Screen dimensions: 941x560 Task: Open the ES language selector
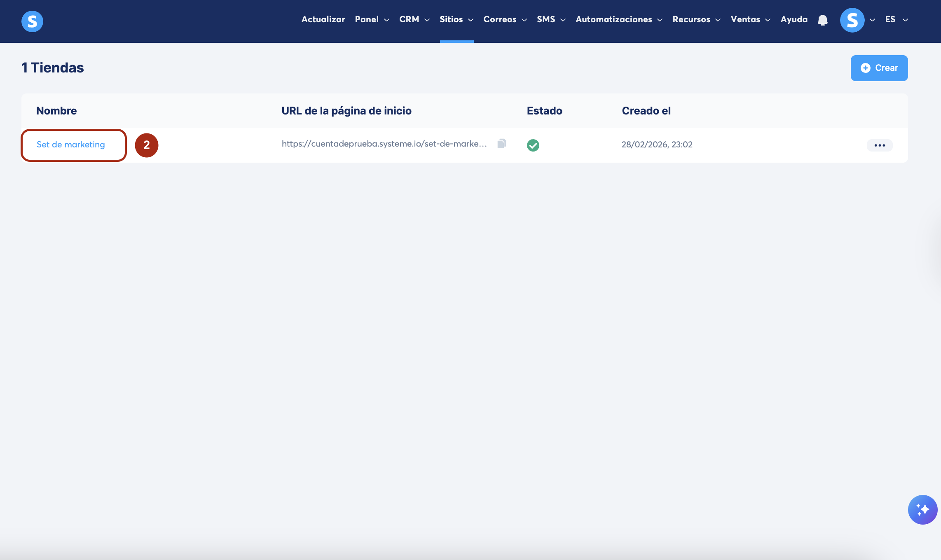click(896, 19)
